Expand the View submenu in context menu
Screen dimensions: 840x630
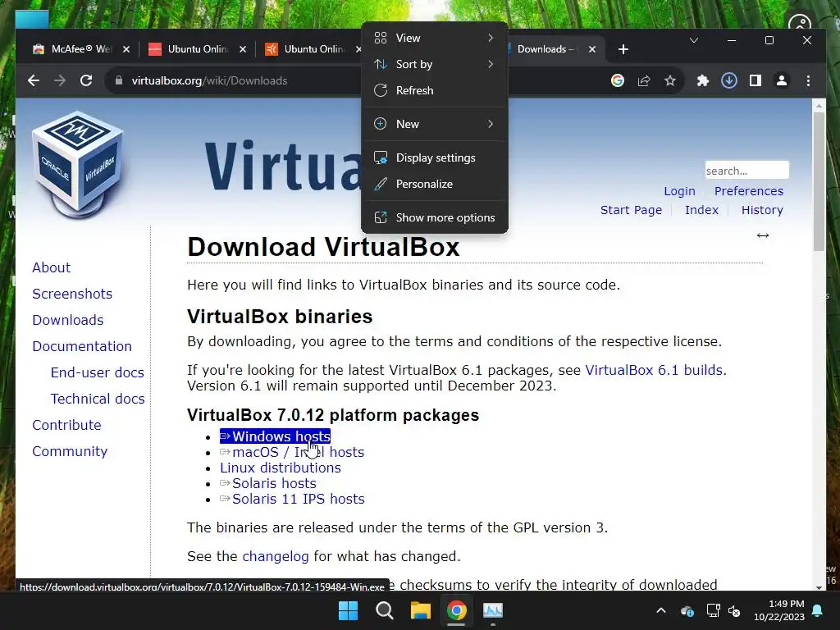pos(435,38)
